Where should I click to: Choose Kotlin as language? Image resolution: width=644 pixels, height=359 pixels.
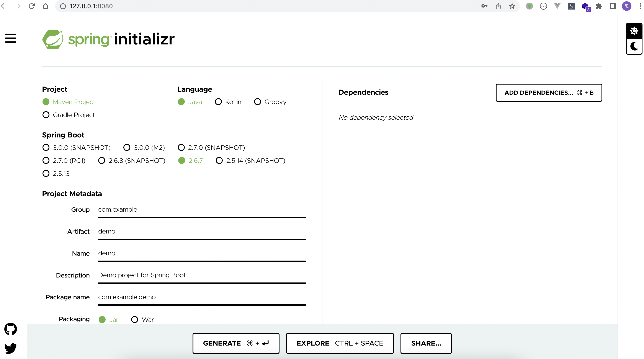pyautogui.click(x=228, y=102)
